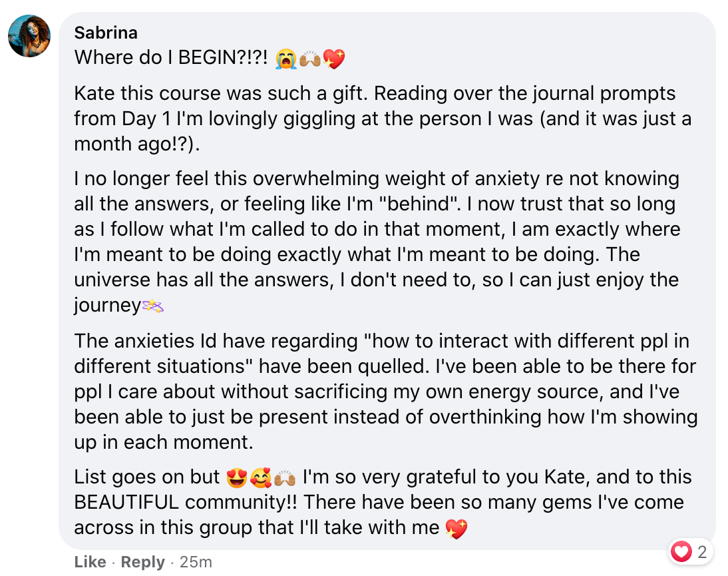Click raised hands emoji in first line
This screenshot has height=576, width=728.
309,59
